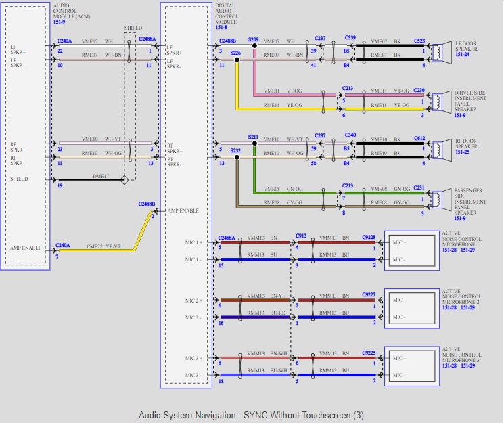The height and width of the screenshot is (423, 504).
Task: Select the S226 splice dot
Action: [237, 60]
